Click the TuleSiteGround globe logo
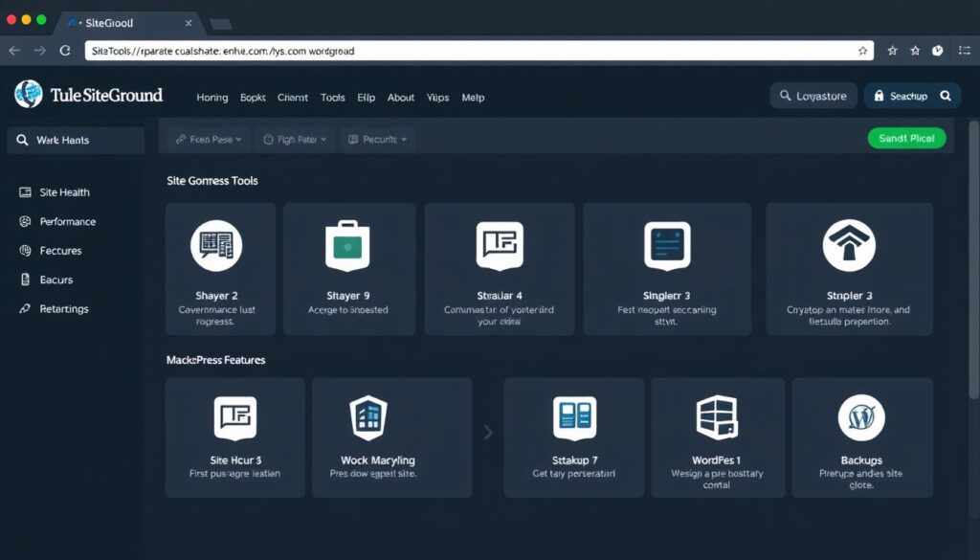Image resolution: width=980 pixels, height=560 pixels. [29, 95]
